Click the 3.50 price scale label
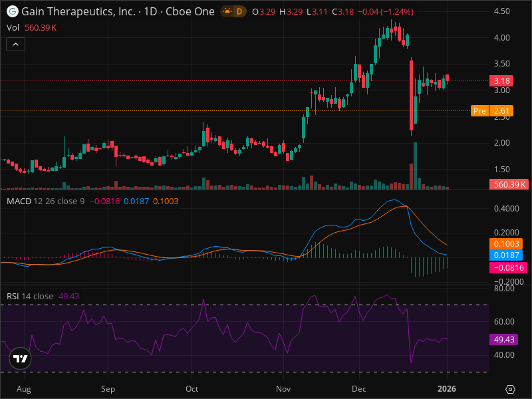 pyautogui.click(x=502, y=64)
